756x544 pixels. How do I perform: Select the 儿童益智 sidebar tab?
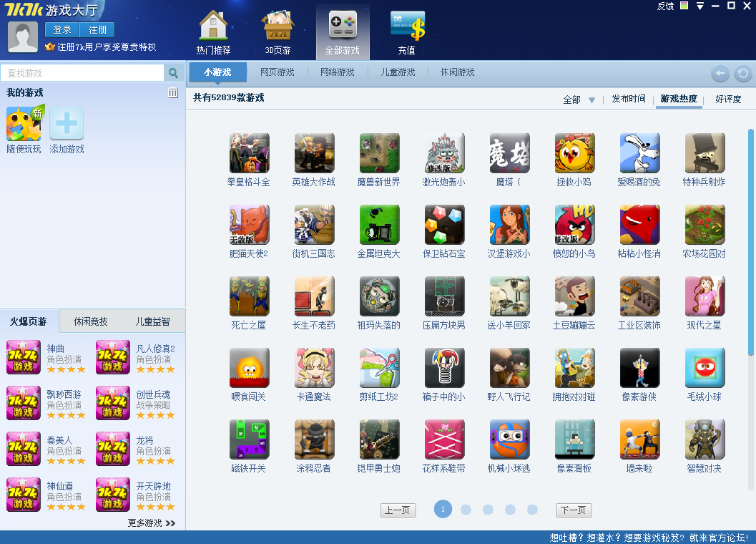152,321
